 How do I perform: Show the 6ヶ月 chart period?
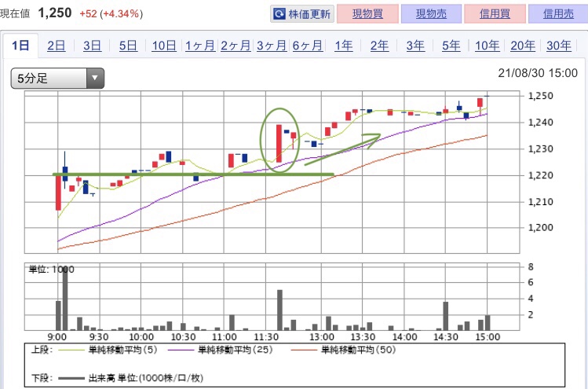click(308, 46)
